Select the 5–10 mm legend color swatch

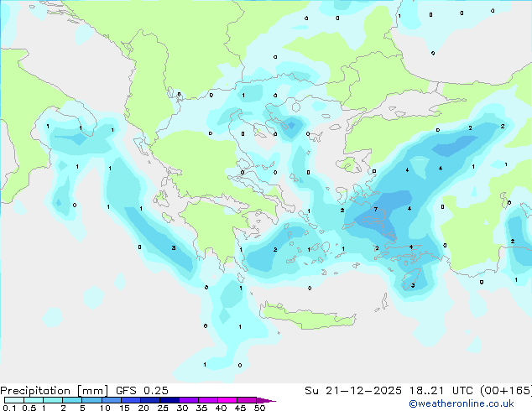tap(91, 400)
